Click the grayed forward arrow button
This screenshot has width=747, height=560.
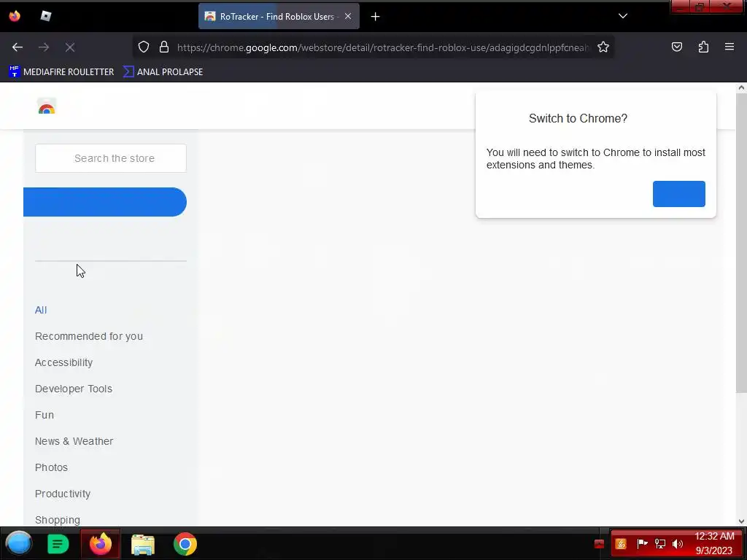click(x=44, y=47)
